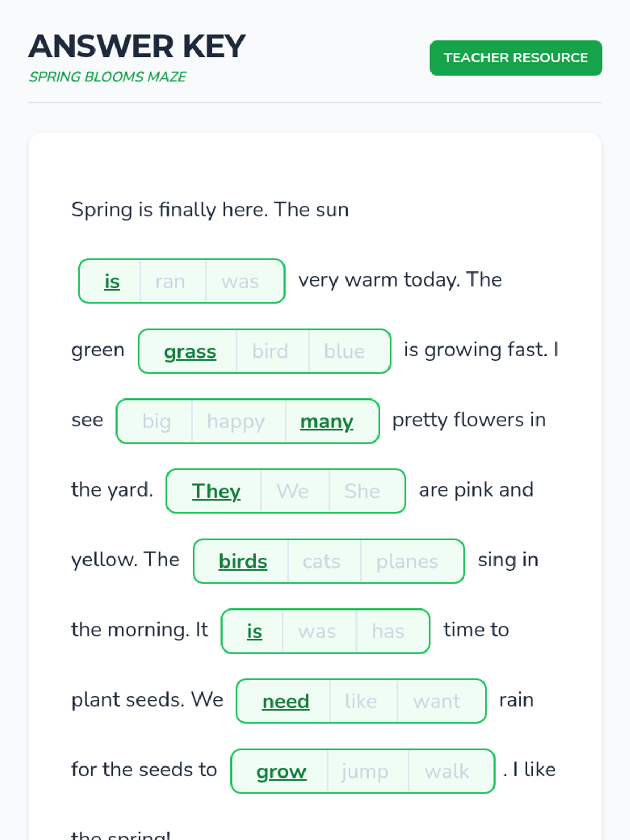Viewport: 630px width, 840px height.
Task: Click the Teacher Resource badge
Action: pyautogui.click(x=516, y=58)
